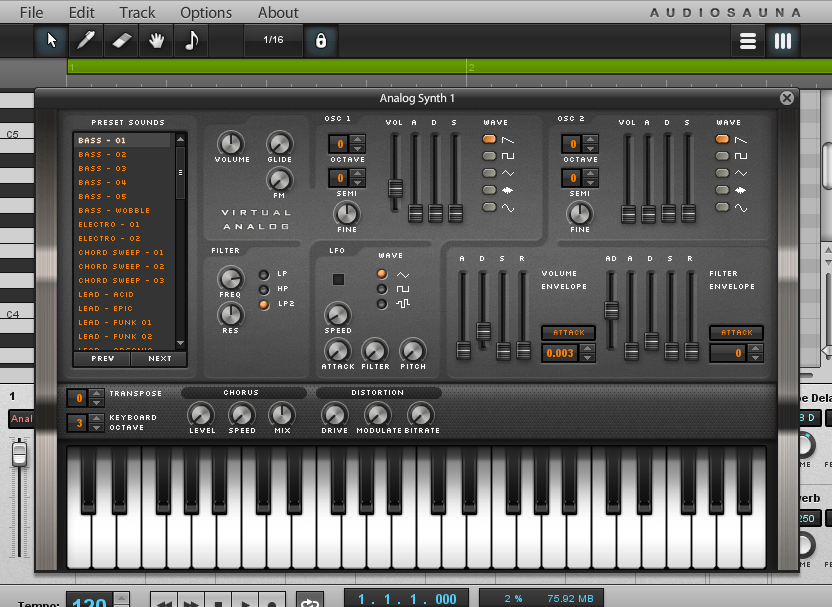Viewport: 832px width, 607px height.
Task: Select OSC 2 sine wave
Action: 722,207
